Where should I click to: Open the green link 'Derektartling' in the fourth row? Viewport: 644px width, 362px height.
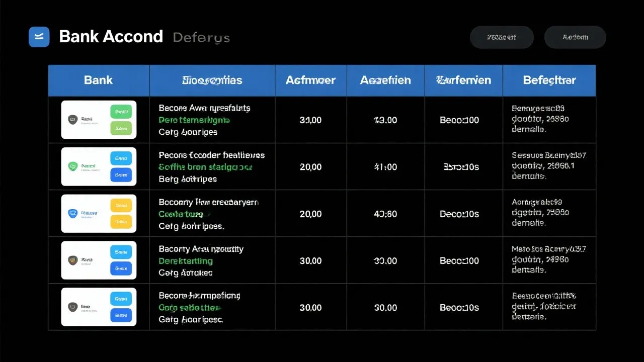(x=186, y=261)
